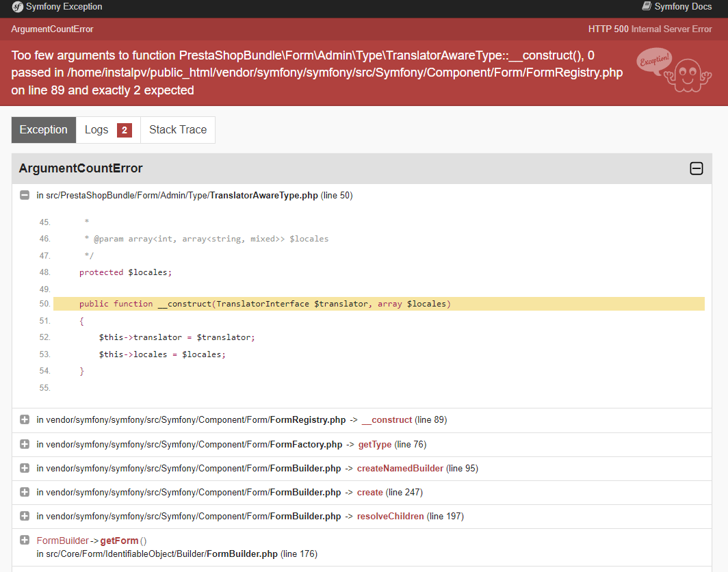The width and height of the screenshot is (728, 572).
Task: Expand the FormBuilder.php resolveChildren trace
Action: click(25, 516)
